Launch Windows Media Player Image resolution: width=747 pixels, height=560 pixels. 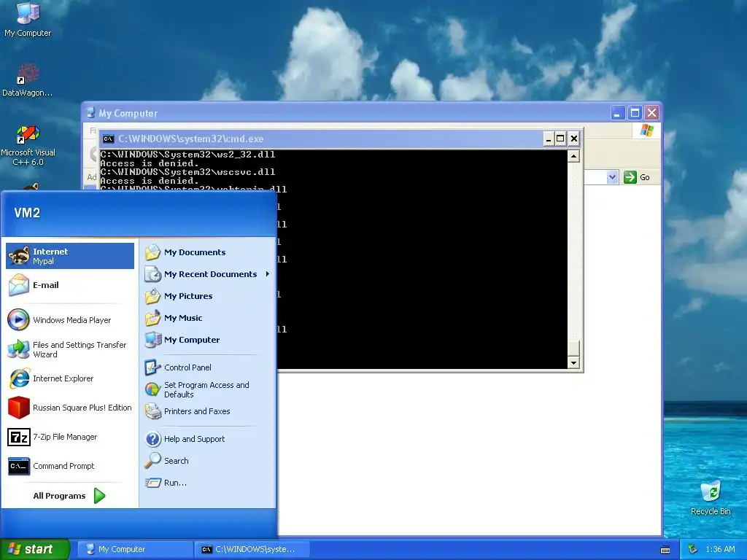tap(70, 320)
